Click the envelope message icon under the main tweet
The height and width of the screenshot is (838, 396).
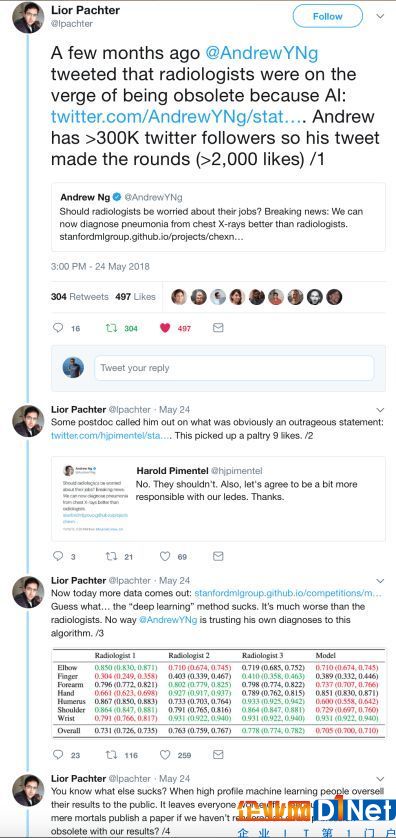[218, 328]
